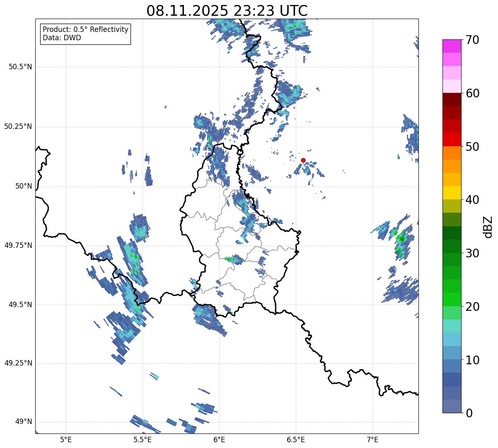Click the 6.5°E longitude label
The image size is (498, 448).
click(x=296, y=439)
